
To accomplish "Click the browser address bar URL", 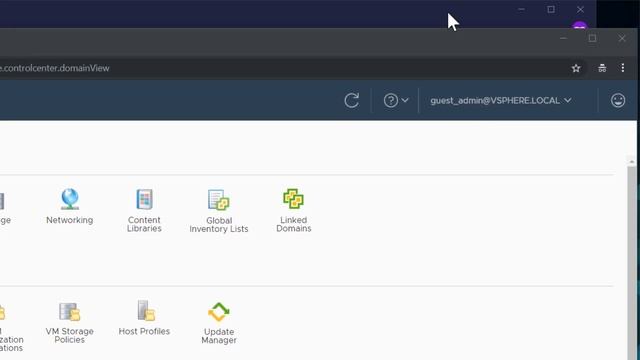I will click(55, 68).
